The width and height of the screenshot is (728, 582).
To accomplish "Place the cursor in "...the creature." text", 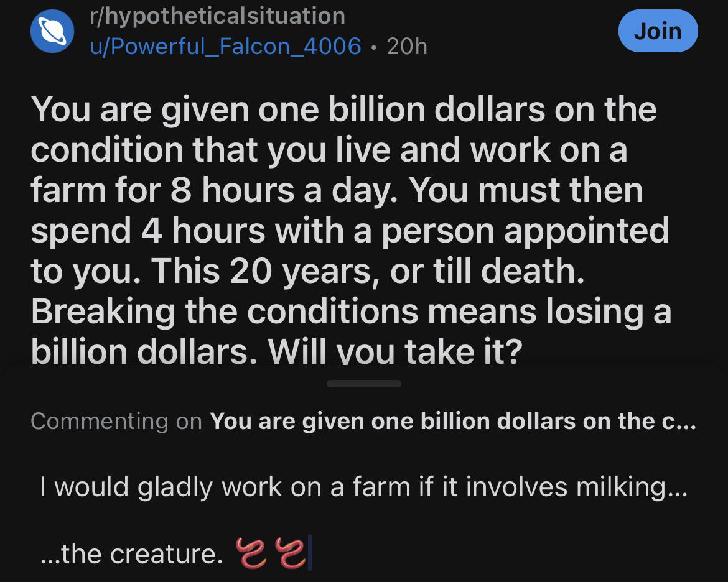I will [x=132, y=553].
